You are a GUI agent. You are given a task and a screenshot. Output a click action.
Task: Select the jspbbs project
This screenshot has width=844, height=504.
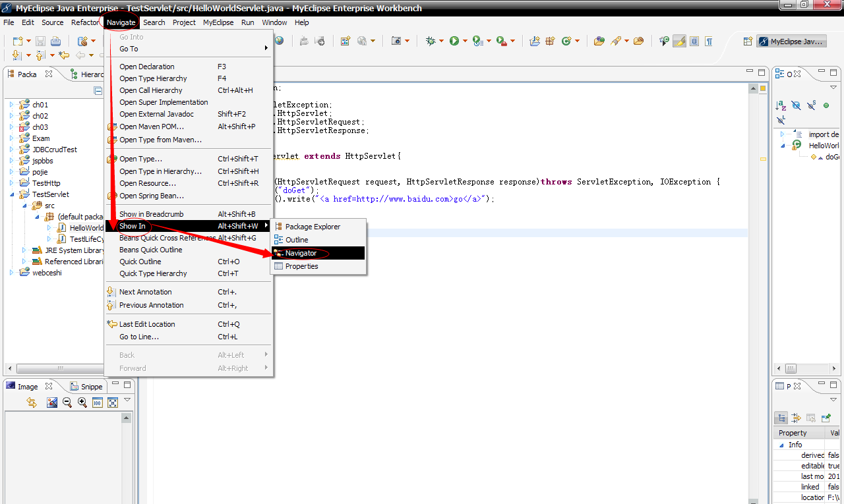coord(44,161)
